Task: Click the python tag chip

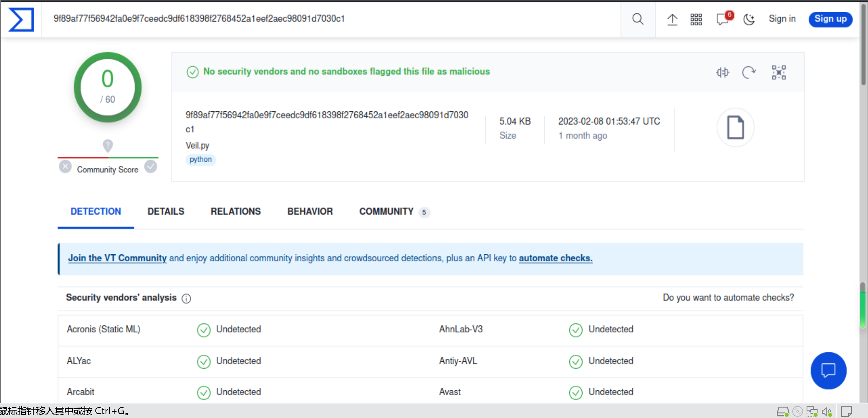Action: point(201,159)
